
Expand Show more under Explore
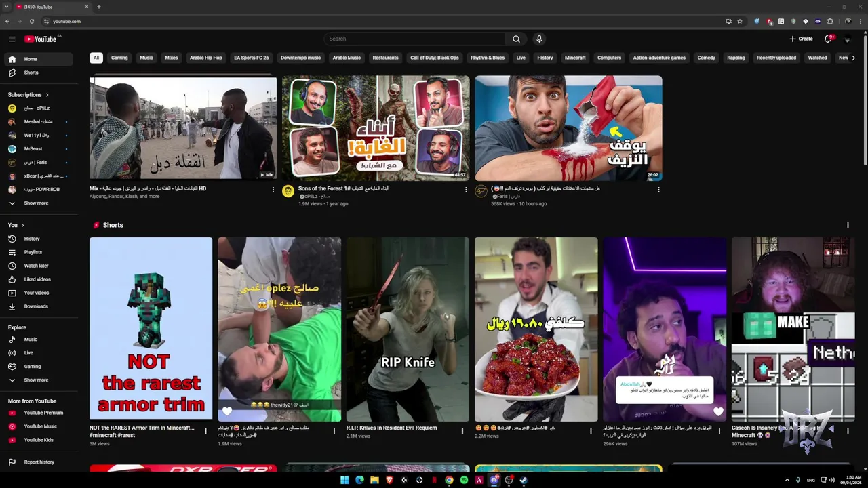point(39,380)
